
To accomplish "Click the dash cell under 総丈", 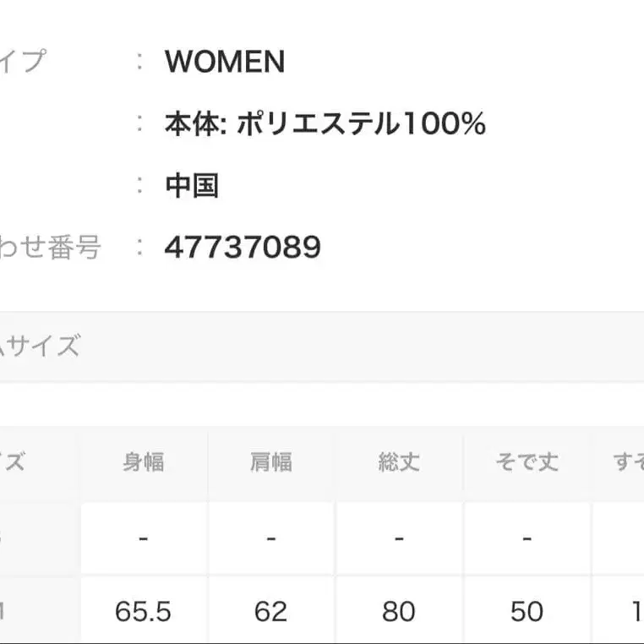I will click(398, 538).
